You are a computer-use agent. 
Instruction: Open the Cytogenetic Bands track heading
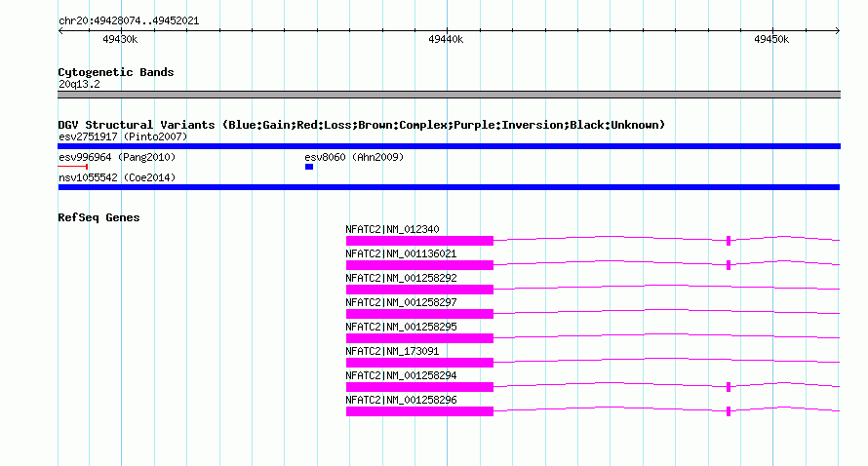[x=116, y=72]
